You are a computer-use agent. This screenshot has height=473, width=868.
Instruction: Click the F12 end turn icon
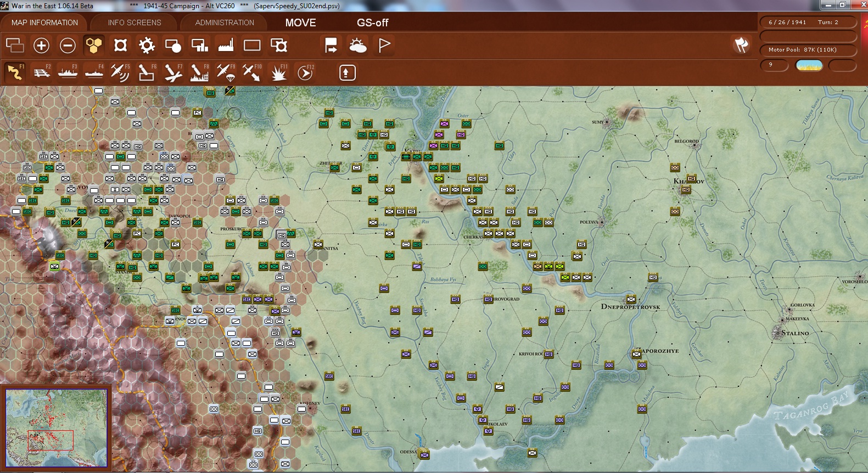305,72
